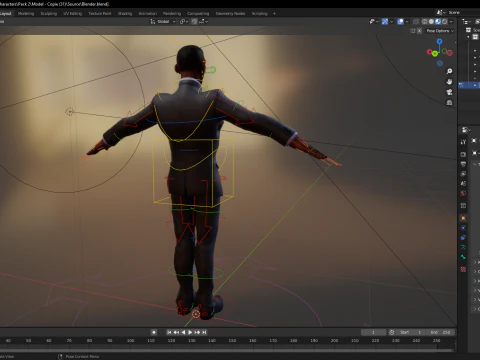The height and width of the screenshot is (360, 480).
Task: Open the Tool properties tab
Action: 463,142
